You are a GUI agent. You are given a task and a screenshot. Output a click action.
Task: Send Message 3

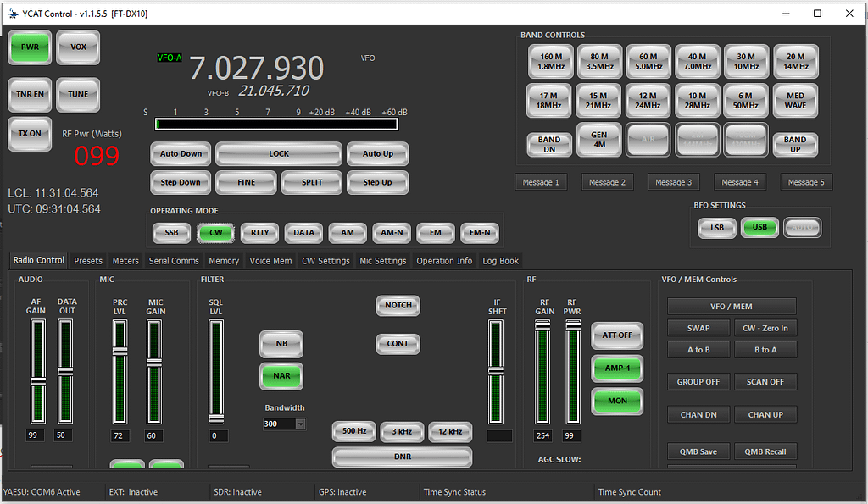674,183
